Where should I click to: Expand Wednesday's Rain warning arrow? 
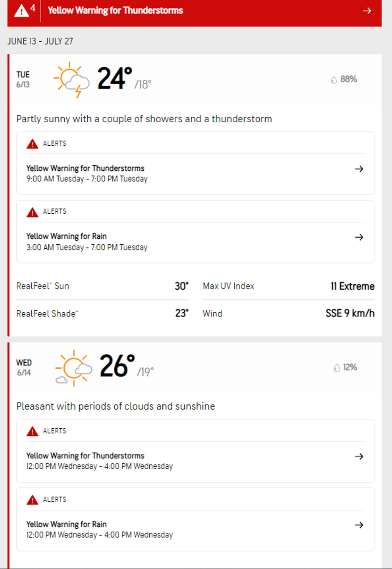[x=359, y=525]
